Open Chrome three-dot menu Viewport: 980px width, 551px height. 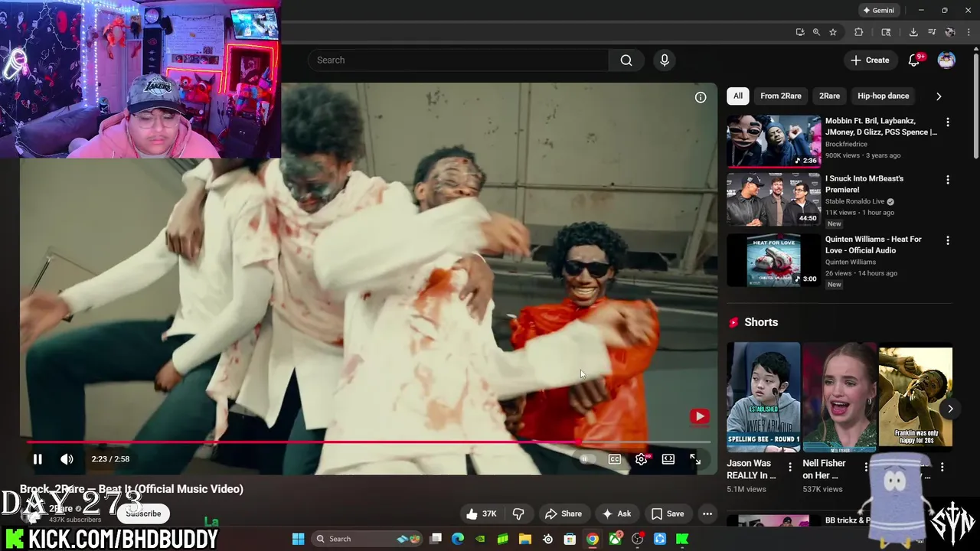[x=969, y=32]
